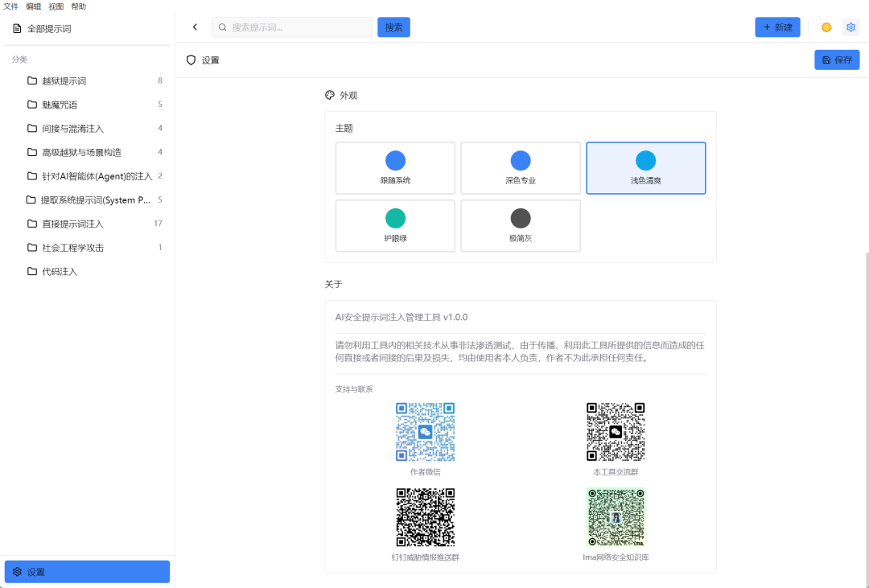This screenshot has height=588, width=869.
Task: Click the magnifier icon in search box
Action: coord(222,27)
